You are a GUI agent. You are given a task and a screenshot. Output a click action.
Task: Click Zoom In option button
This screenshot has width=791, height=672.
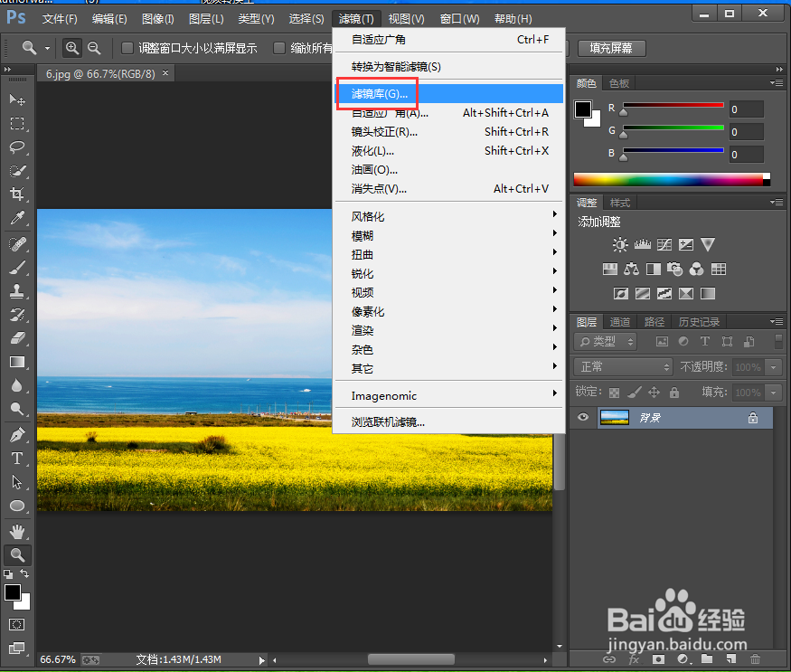72,48
